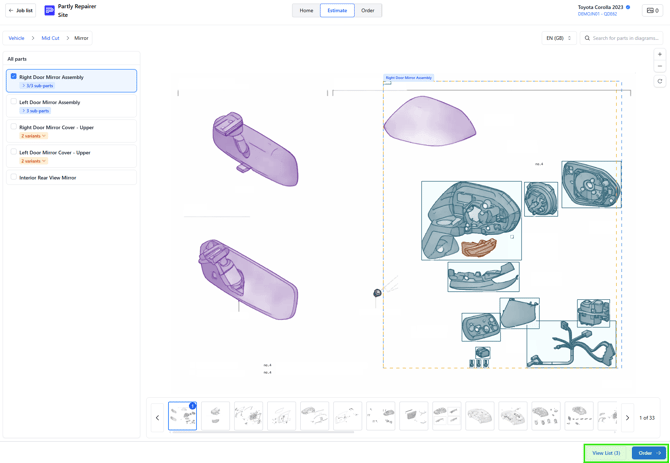Open the EN (GB) language dropdown
Screen dimensions: 670x463
(559, 38)
